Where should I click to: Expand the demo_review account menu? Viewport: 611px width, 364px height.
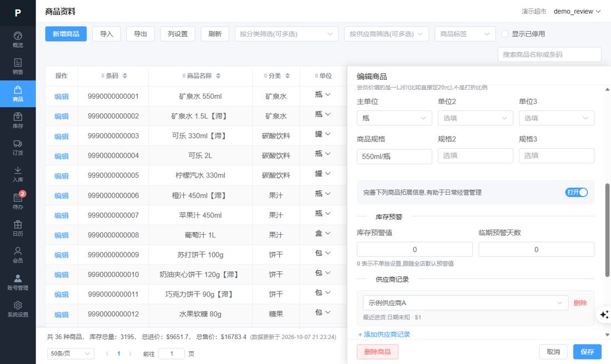(577, 11)
